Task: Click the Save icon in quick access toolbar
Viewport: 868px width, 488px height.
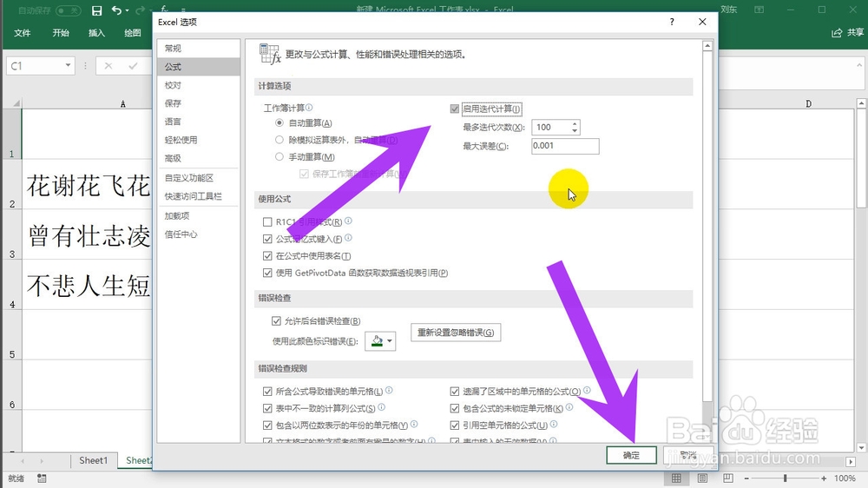Action: pyautogui.click(x=97, y=10)
